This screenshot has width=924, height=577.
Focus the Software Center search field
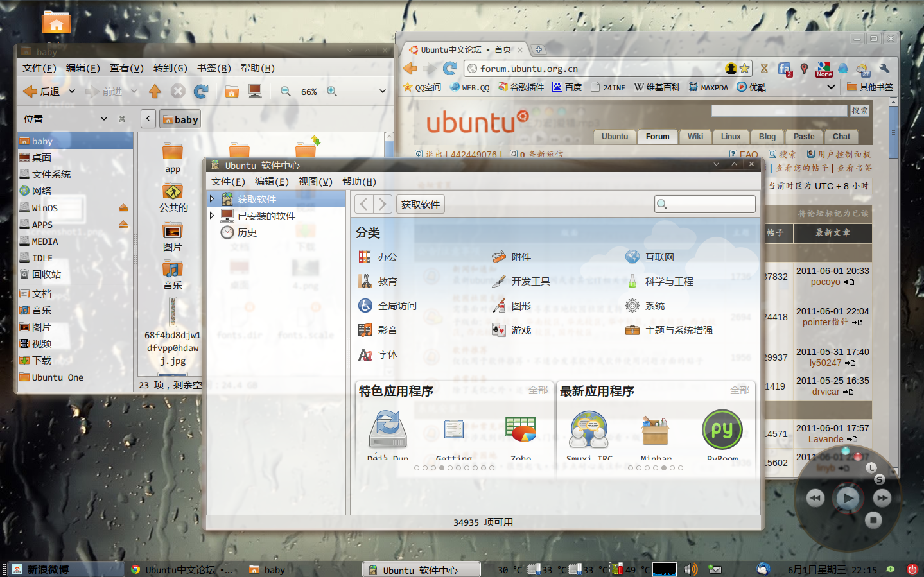pos(705,204)
